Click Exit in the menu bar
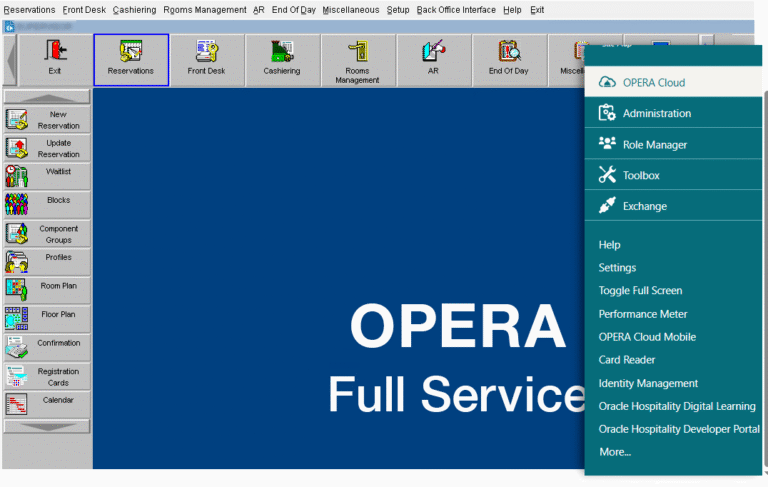This screenshot has height=487, width=768. (x=537, y=10)
